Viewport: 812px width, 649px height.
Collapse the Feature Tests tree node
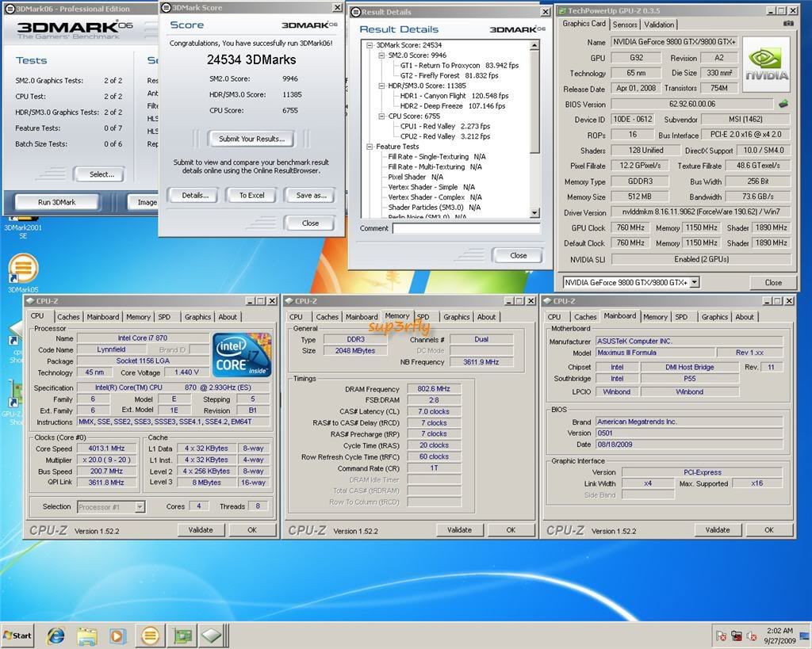[x=370, y=147]
